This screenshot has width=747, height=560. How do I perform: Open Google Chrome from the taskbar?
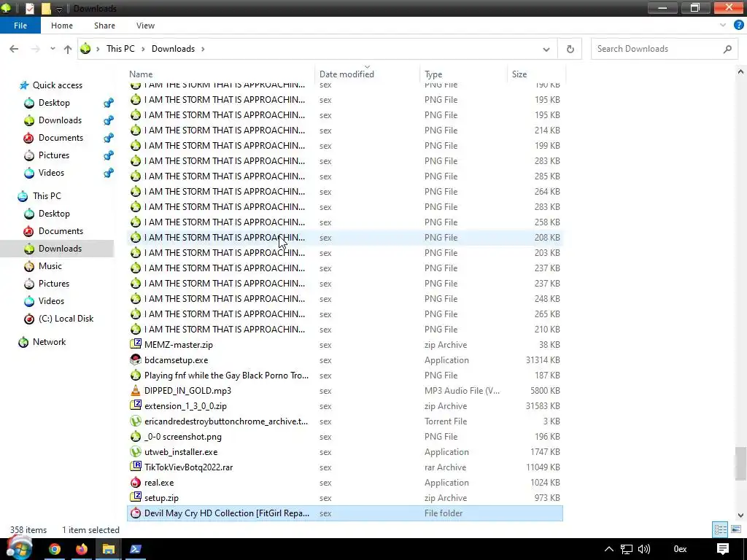click(55, 549)
